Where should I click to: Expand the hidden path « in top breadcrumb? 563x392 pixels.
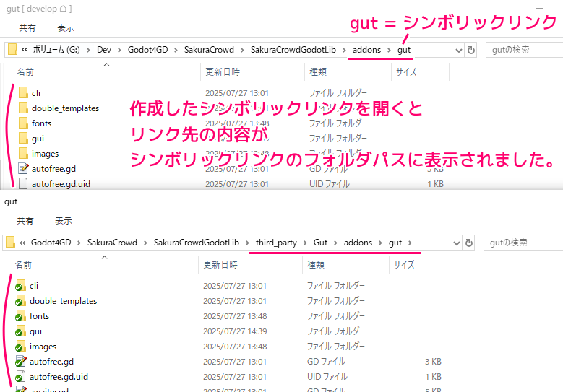[25, 50]
